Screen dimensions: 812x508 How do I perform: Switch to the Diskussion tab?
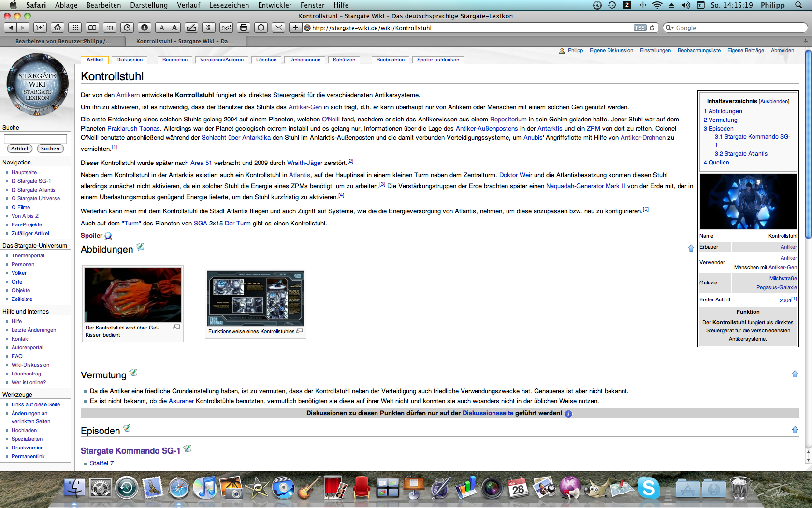[x=130, y=60]
